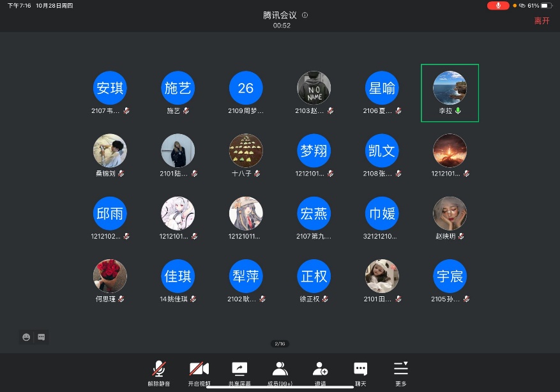Screen dimensions: 560x392
Task: Open the 聊天 chat panel
Action: [x=360, y=370]
